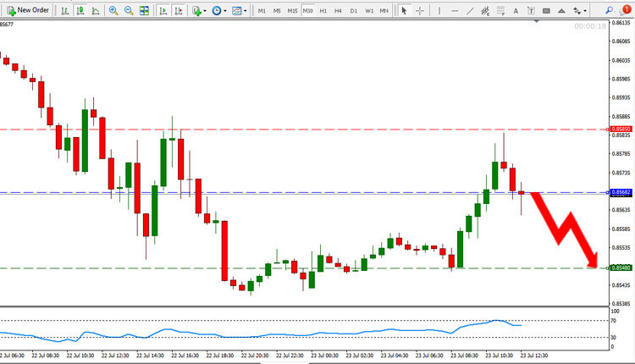The height and width of the screenshot is (364, 635).
Task: Select the W1 timeframe
Action: click(x=369, y=11)
